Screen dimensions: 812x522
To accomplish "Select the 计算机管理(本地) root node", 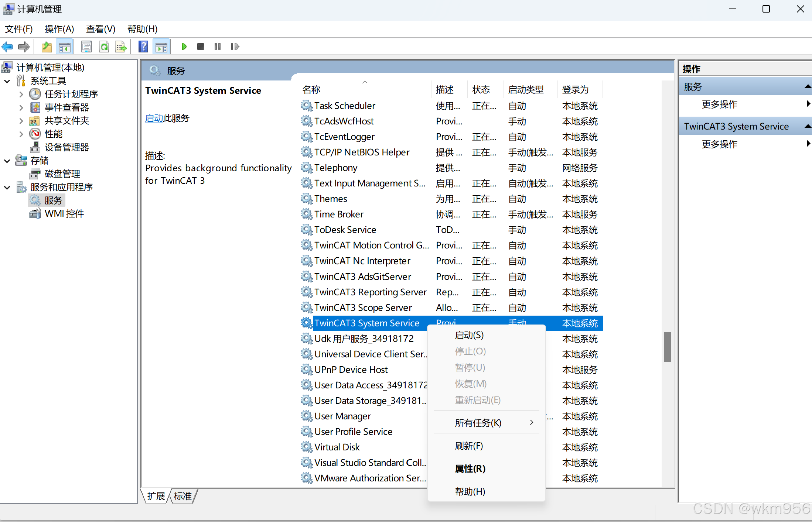I will [50, 68].
